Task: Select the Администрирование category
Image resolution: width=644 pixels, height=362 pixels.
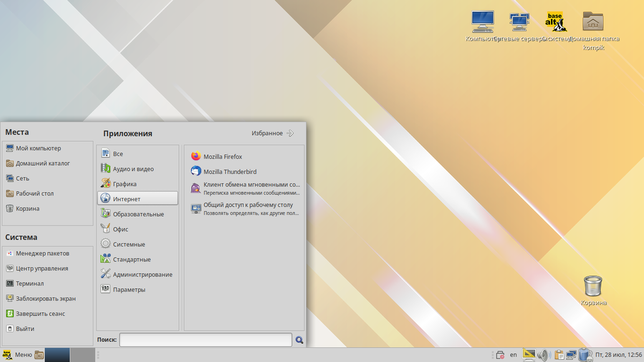Action: [x=137, y=274]
